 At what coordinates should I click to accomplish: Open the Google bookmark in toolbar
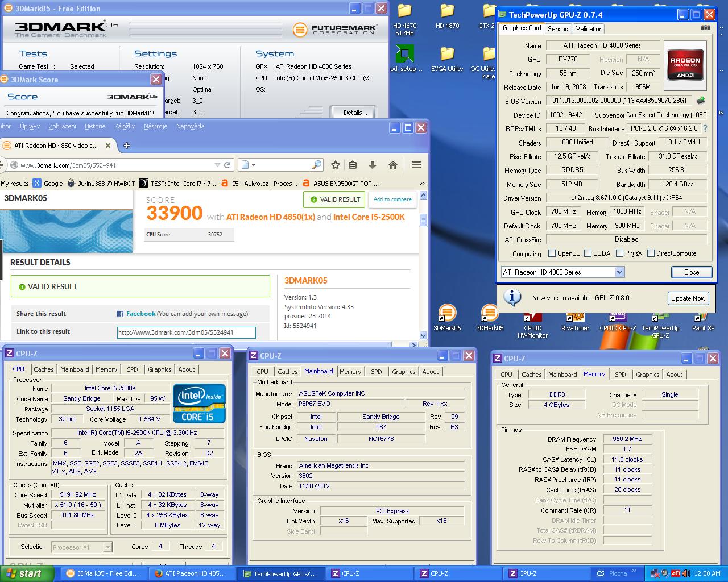[x=48, y=183]
